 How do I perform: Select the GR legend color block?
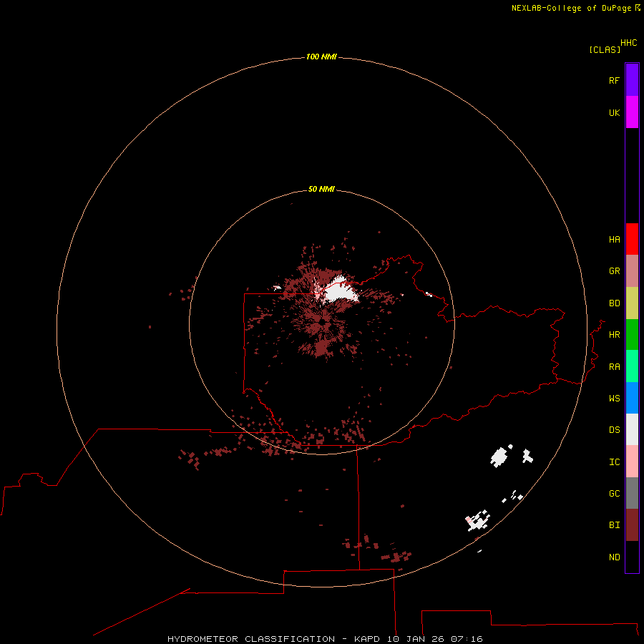pyautogui.click(x=632, y=271)
